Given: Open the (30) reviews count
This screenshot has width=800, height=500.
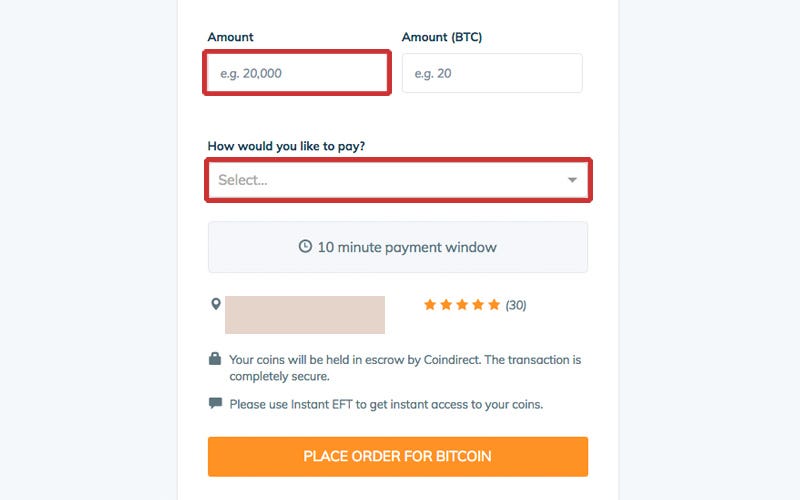Looking at the screenshot, I should tap(516, 305).
